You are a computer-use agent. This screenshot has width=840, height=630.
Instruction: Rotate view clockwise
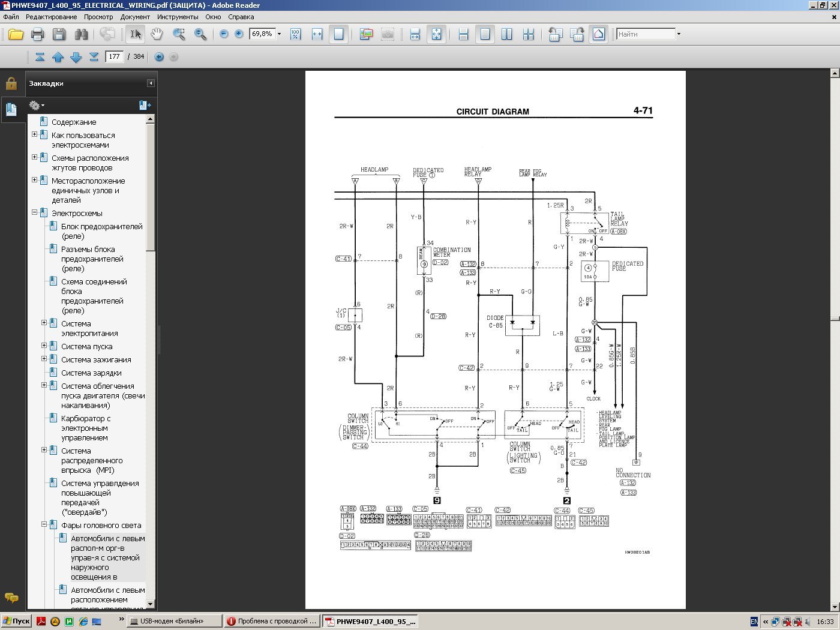click(577, 34)
